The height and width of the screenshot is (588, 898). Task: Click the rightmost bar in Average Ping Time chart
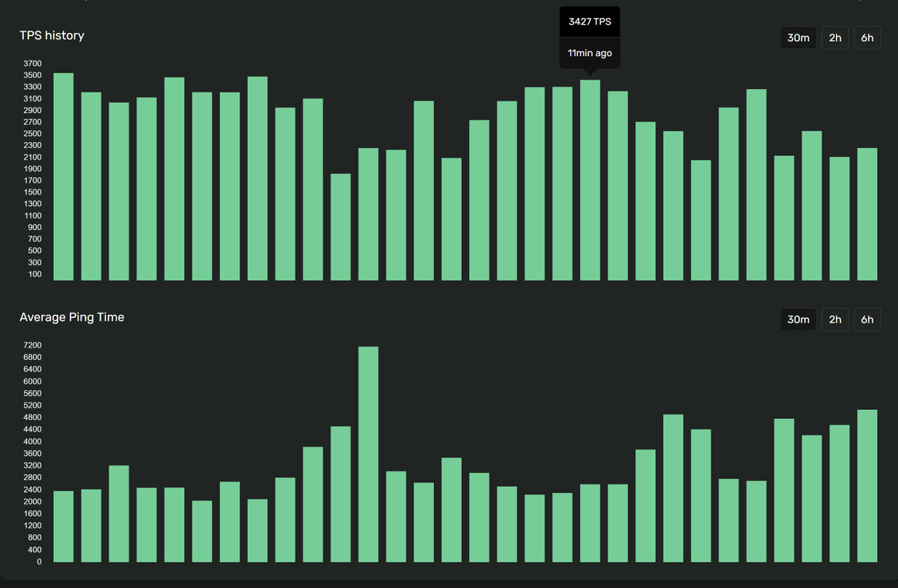coord(867,486)
